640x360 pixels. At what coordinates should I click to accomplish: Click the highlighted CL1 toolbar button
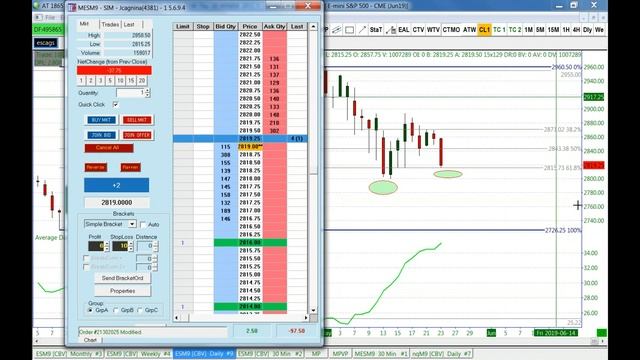(484, 30)
